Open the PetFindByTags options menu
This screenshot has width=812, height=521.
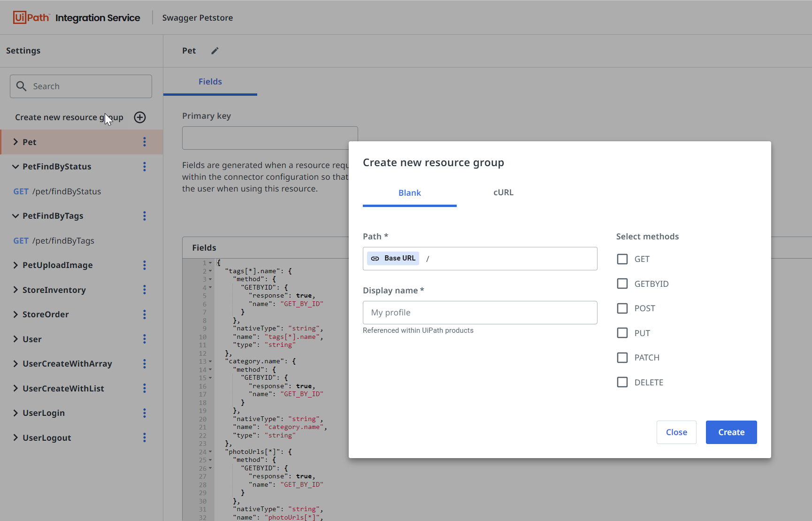145,216
